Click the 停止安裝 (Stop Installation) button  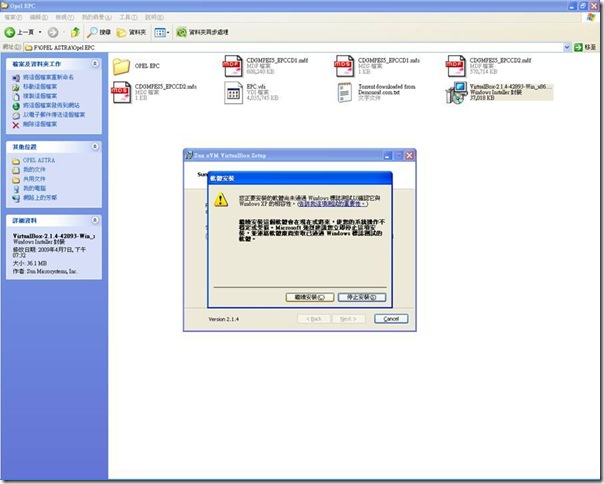pos(362,297)
